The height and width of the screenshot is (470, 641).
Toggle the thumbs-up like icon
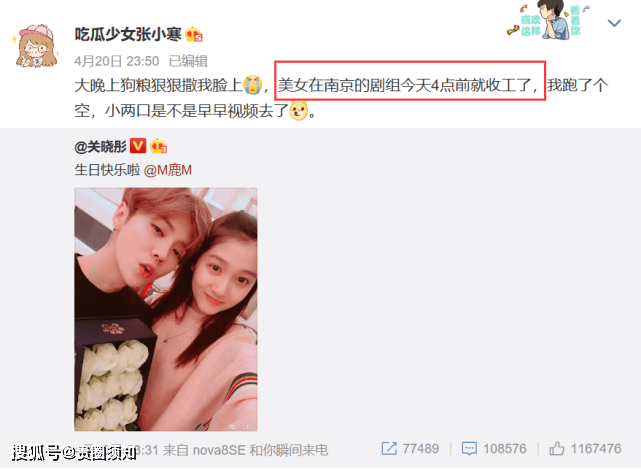(556, 448)
